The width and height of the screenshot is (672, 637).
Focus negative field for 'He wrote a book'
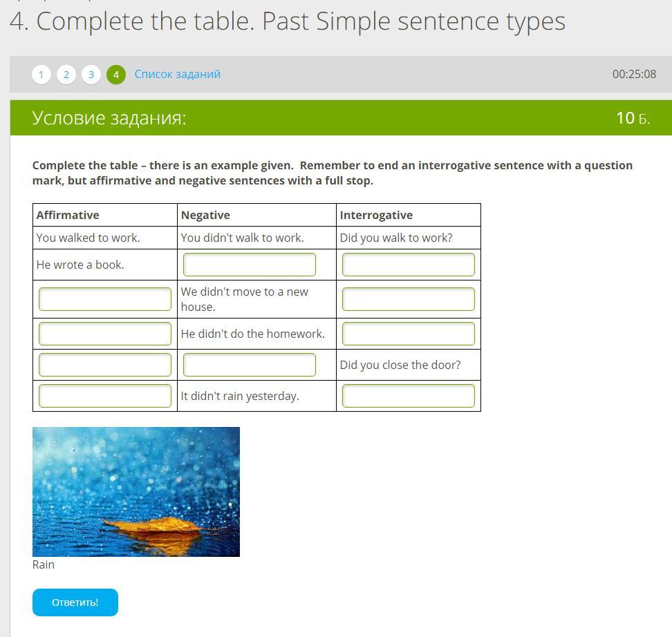(250, 265)
